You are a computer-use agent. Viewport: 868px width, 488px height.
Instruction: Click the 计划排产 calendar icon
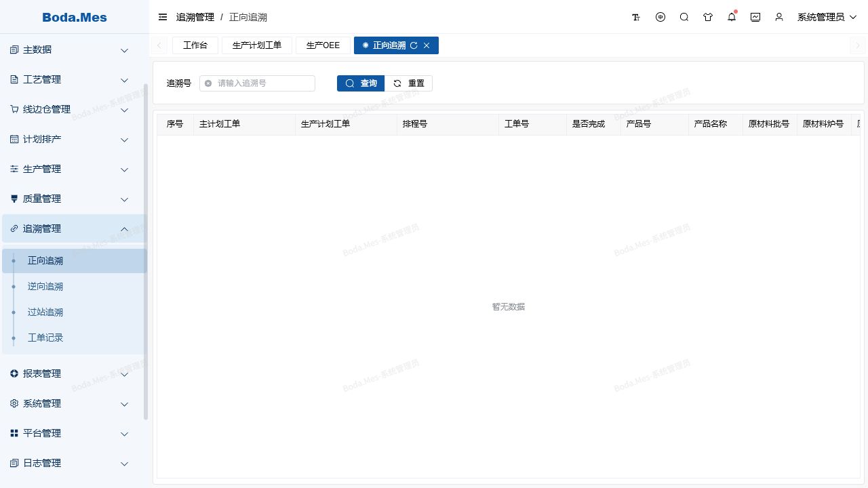pos(14,140)
